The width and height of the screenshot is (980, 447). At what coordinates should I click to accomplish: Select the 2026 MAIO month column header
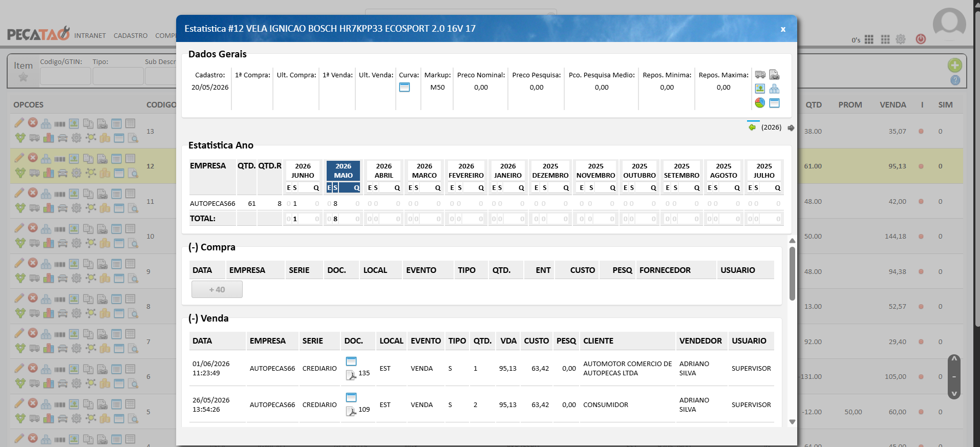click(343, 171)
